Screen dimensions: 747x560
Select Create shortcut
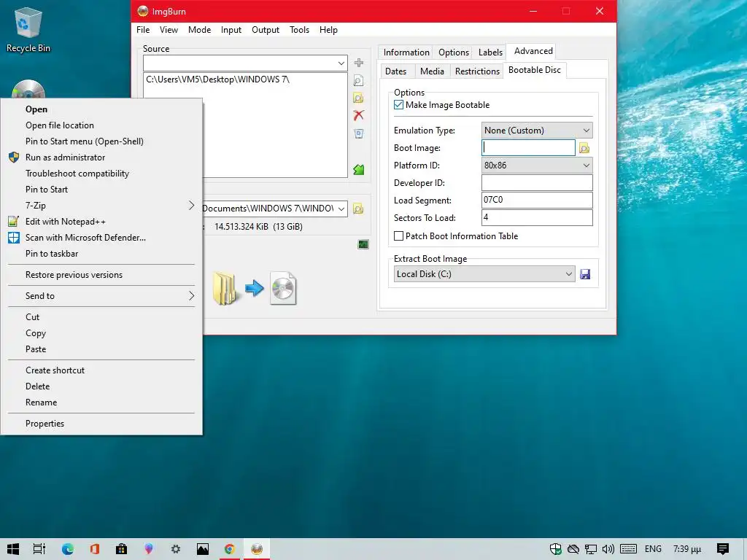(x=101, y=370)
